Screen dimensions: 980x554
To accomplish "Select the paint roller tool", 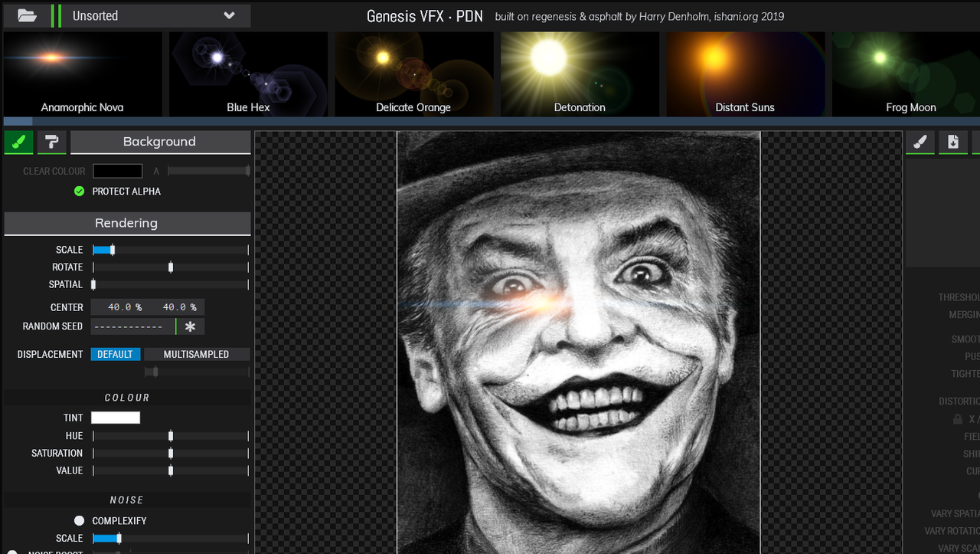I will [x=51, y=142].
